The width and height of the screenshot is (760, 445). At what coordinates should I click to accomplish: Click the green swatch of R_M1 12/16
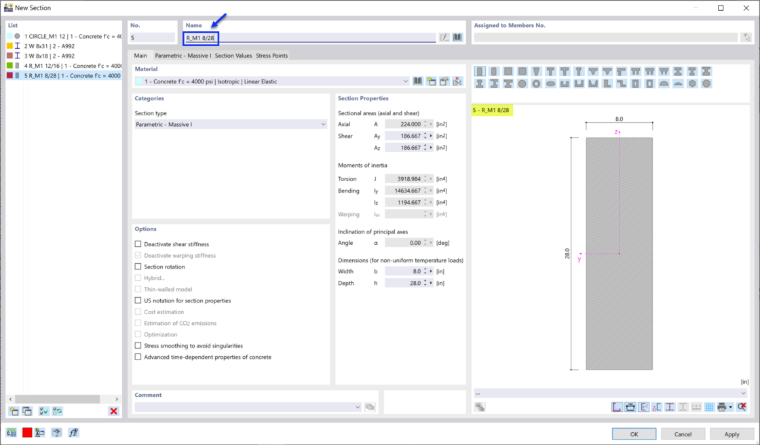10,65
